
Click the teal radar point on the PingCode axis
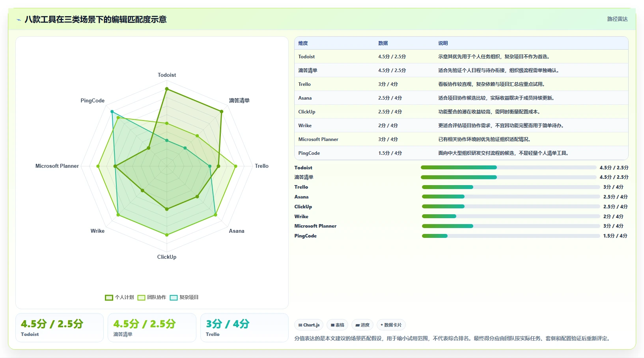112,111
